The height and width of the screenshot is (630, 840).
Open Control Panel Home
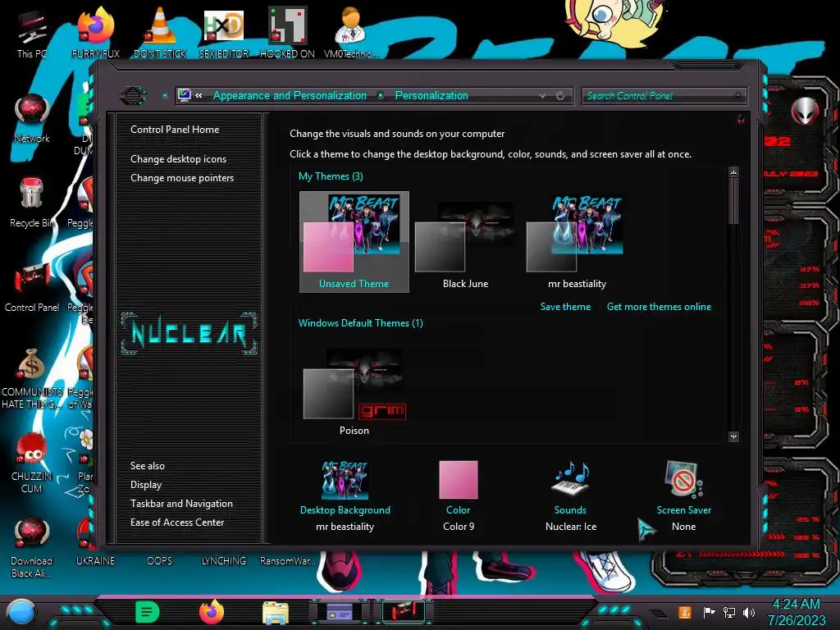pyautogui.click(x=175, y=130)
